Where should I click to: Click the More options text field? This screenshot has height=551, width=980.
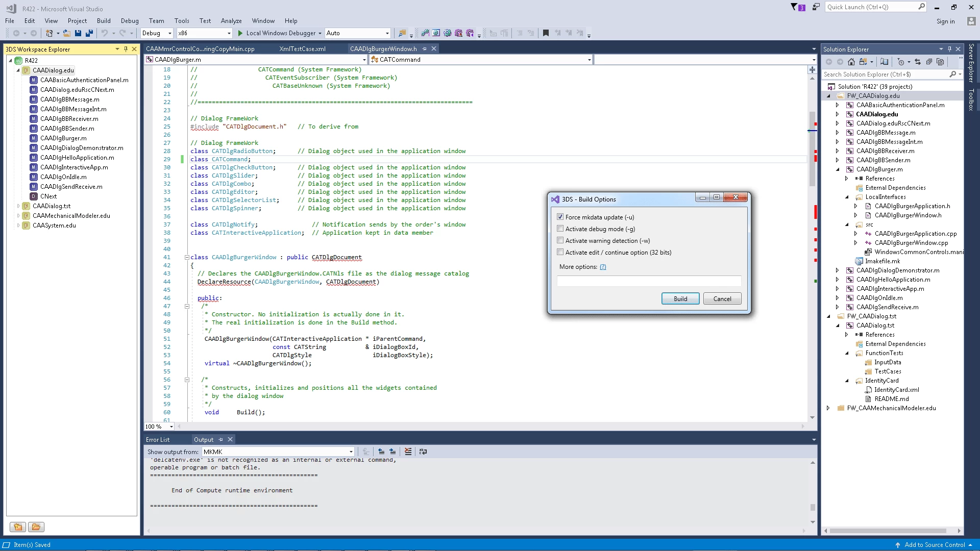pyautogui.click(x=648, y=281)
